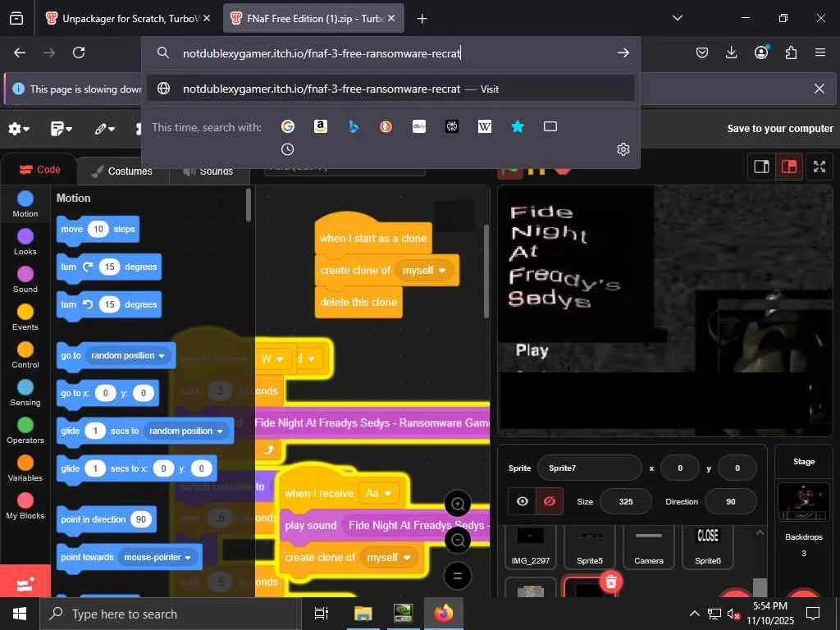Open Firefox extensions menu
This screenshot has width=840, height=630.
click(x=791, y=52)
